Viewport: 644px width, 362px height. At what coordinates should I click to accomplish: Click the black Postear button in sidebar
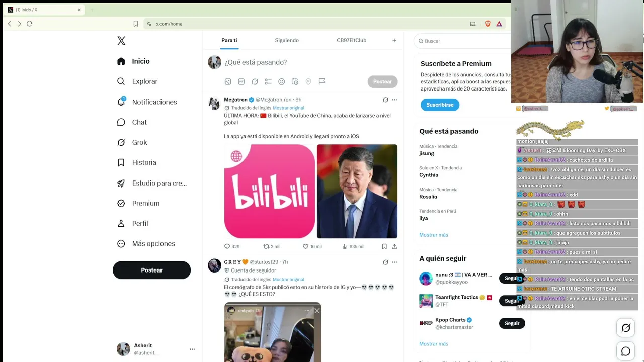point(151,270)
